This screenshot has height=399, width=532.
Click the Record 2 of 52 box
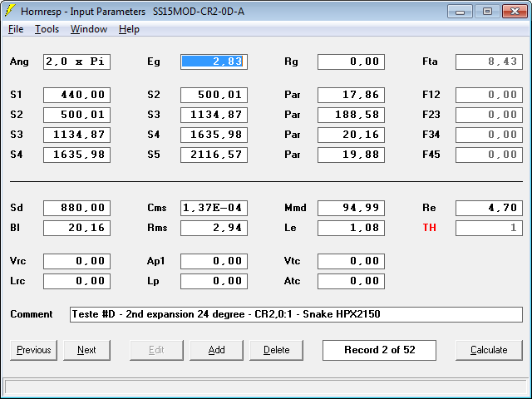pos(379,350)
